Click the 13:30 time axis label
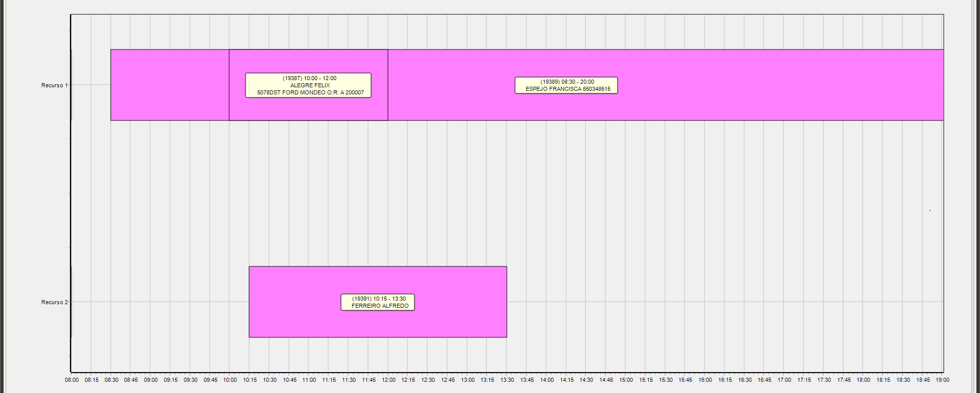This screenshot has width=980, height=393. 507,380
